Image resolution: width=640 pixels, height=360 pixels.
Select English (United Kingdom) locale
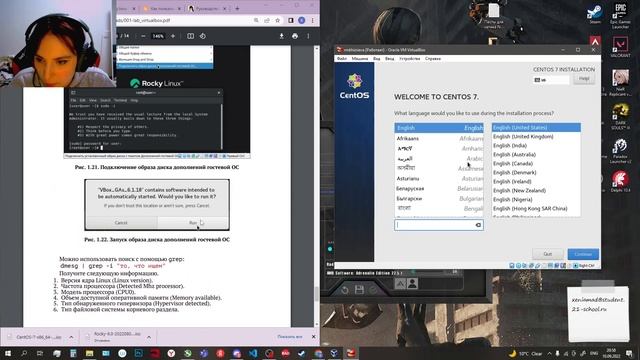click(536, 137)
